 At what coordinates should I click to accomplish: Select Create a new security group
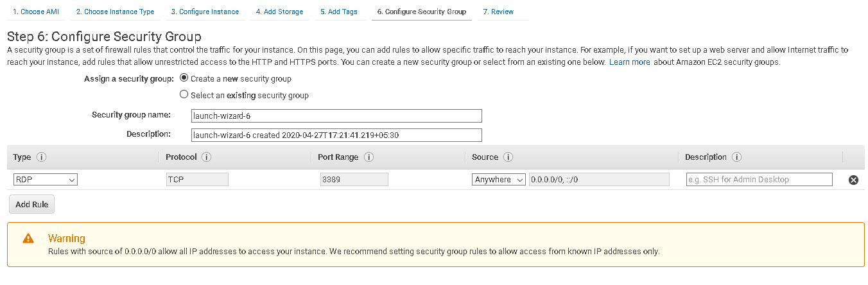[x=184, y=78]
